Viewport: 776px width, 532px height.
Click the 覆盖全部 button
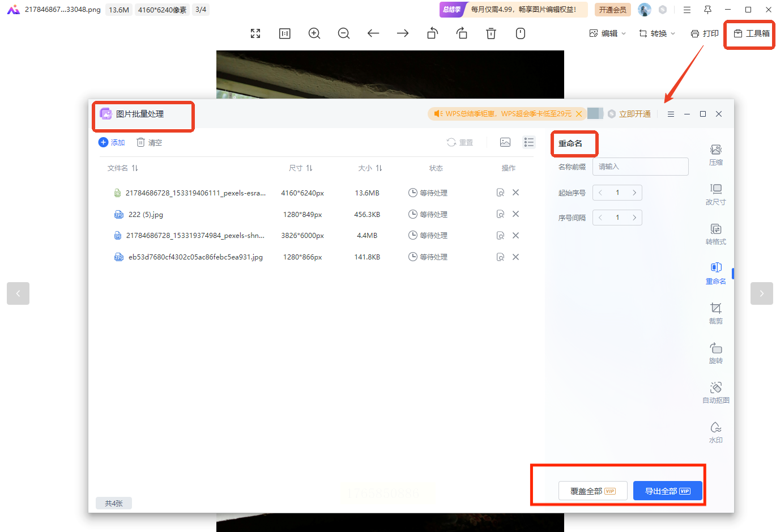[x=593, y=491]
